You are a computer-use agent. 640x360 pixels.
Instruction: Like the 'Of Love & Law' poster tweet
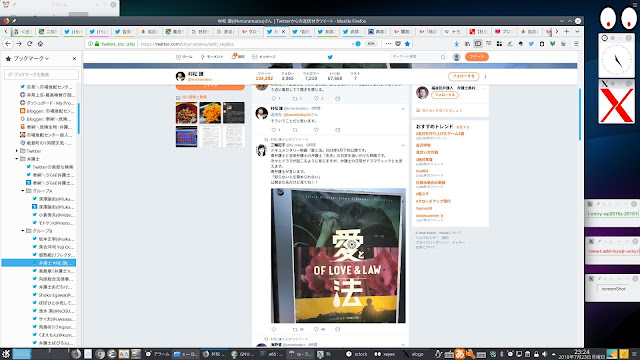coord(316,329)
